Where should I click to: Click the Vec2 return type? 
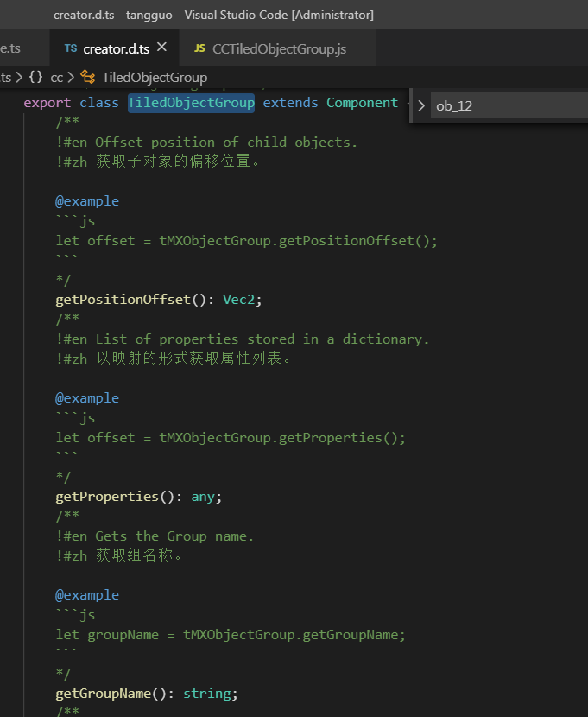pyautogui.click(x=238, y=300)
